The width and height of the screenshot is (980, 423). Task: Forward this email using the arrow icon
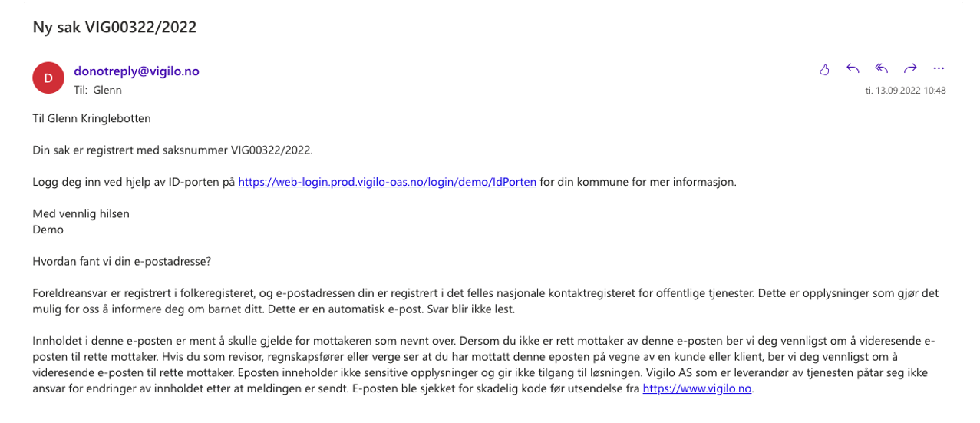(x=910, y=69)
